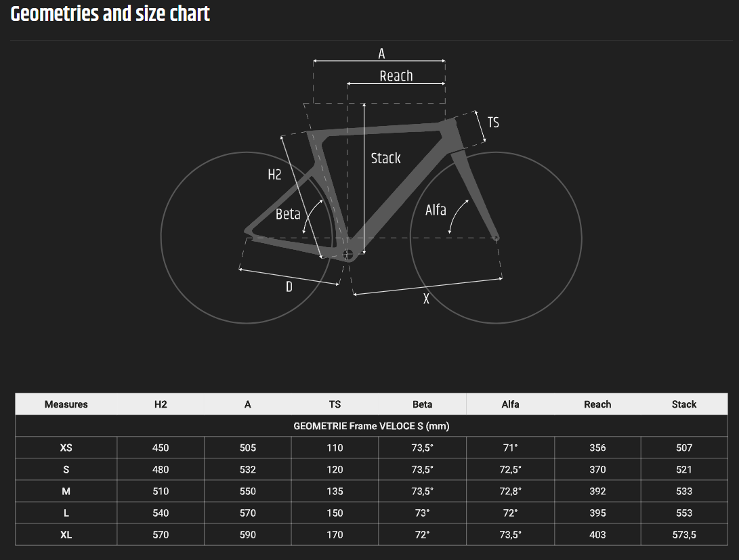
Task: Click the Alfa column header in the table
Action: (511, 404)
